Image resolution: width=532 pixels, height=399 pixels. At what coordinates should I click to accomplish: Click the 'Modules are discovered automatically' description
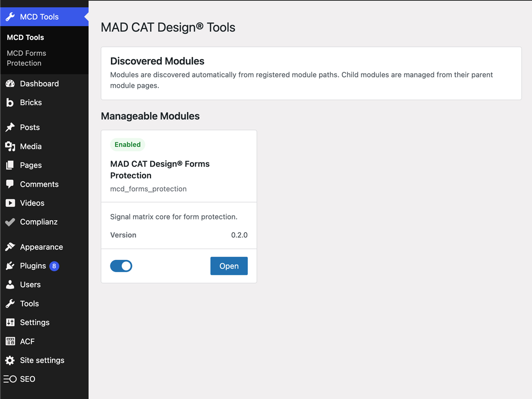point(301,80)
